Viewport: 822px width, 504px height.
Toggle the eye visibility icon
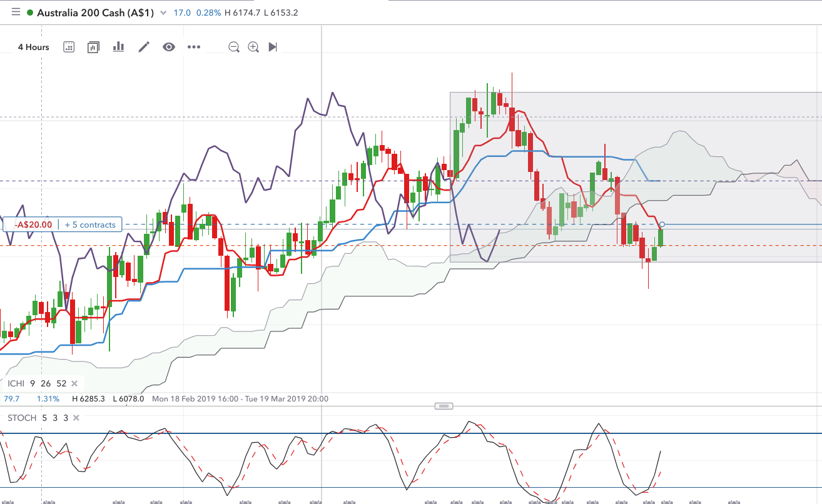(x=168, y=47)
